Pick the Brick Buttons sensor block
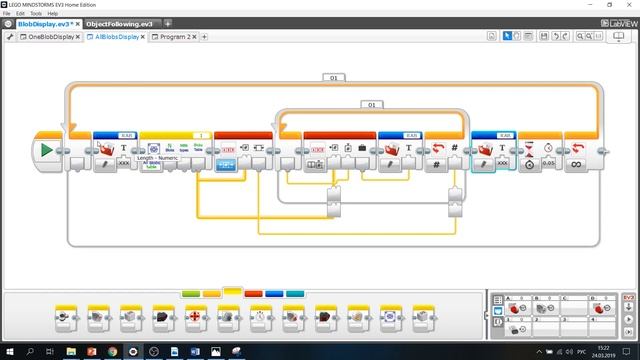The width and height of the screenshot is (640, 360). point(66,318)
